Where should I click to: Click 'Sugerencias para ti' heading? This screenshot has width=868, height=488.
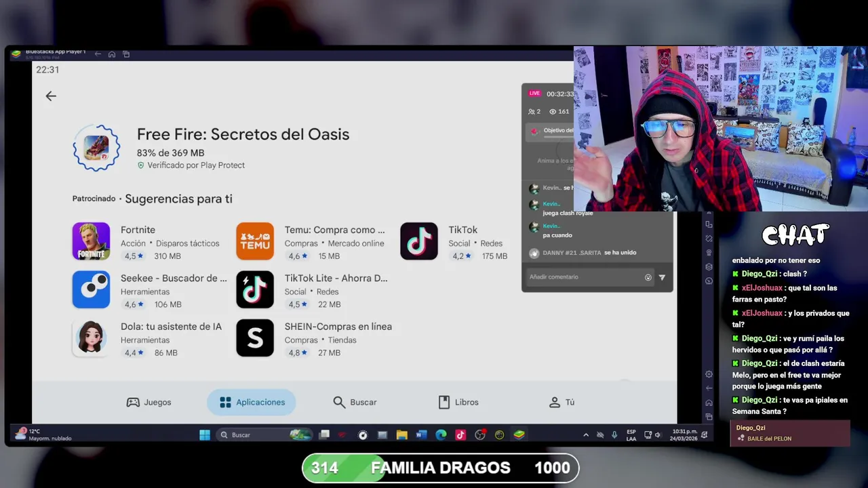click(178, 199)
